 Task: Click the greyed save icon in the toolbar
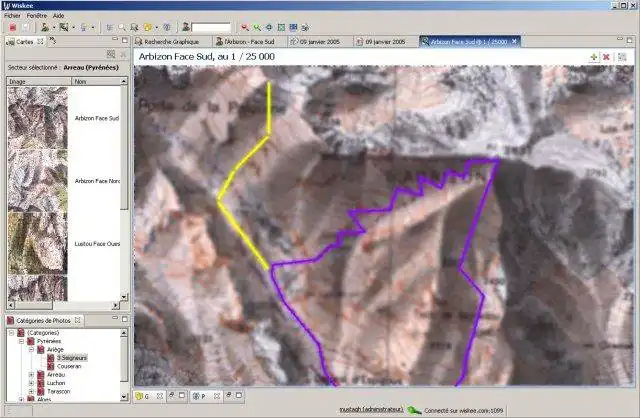tap(26, 27)
